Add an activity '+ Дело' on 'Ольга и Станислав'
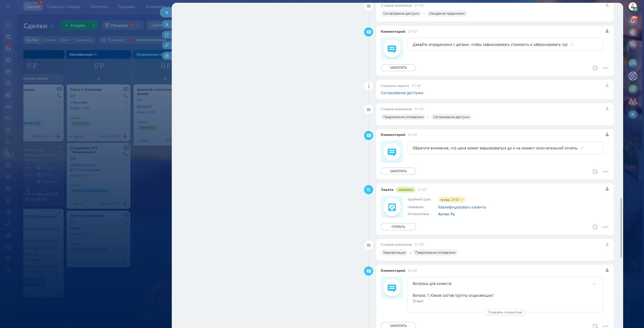 click(x=76, y=136)
